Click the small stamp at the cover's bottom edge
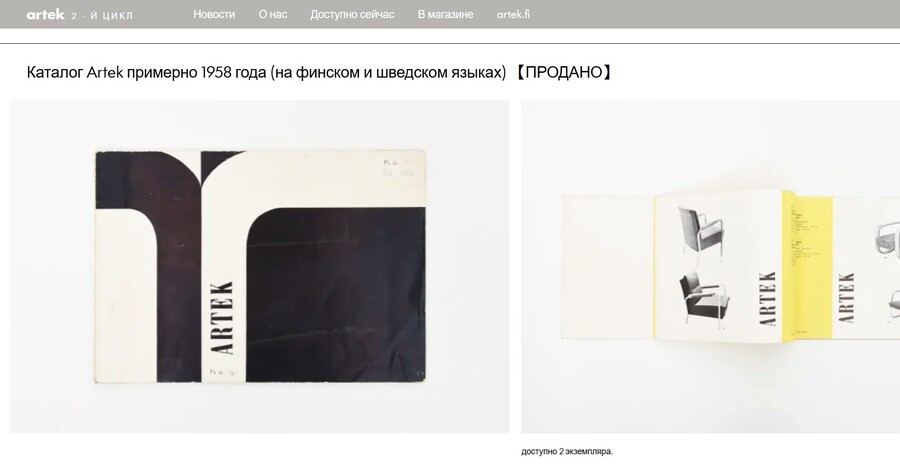 224,371
